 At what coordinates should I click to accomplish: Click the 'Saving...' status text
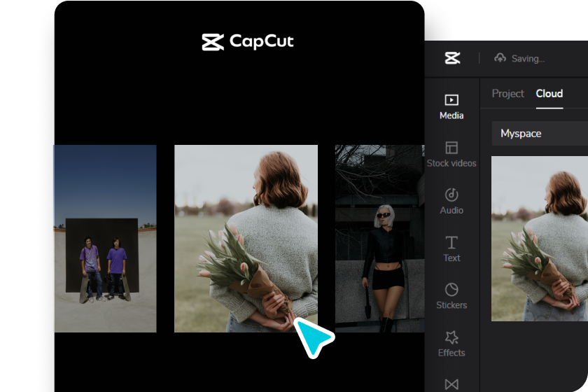pos(528,59)
